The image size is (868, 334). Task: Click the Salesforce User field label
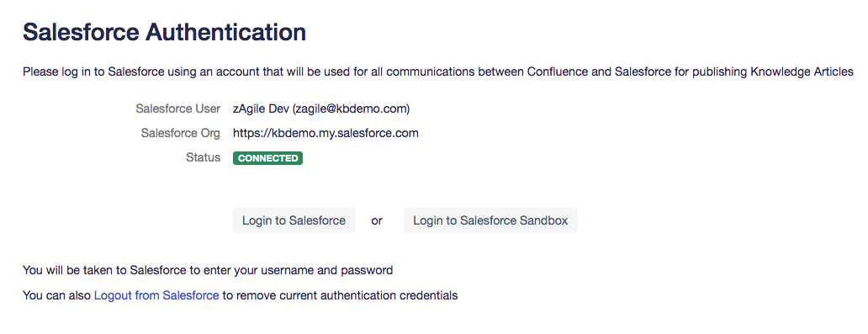click(177, 109)
